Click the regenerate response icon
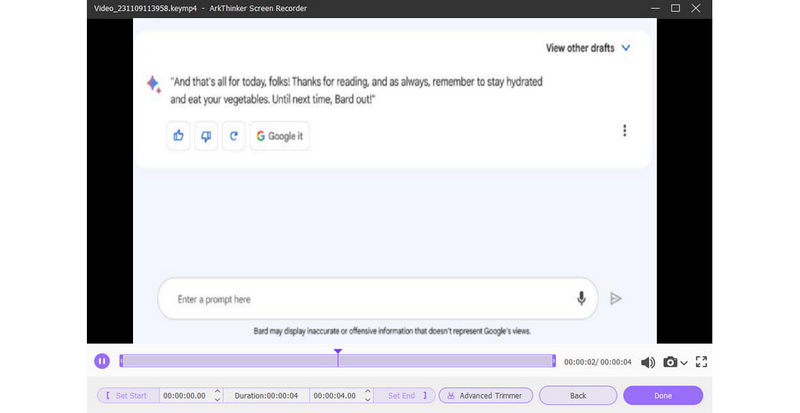 pyautogui.click(x=234, y=136)
